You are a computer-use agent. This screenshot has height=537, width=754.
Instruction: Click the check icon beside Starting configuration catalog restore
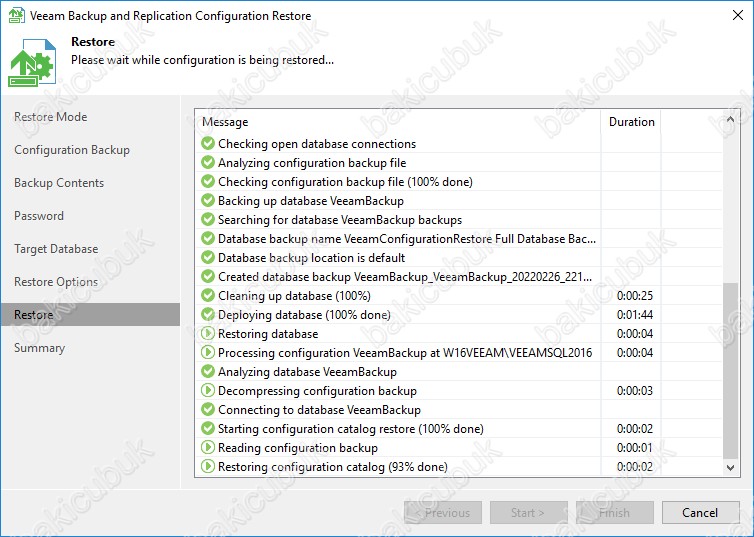click(x=208, y=428)
